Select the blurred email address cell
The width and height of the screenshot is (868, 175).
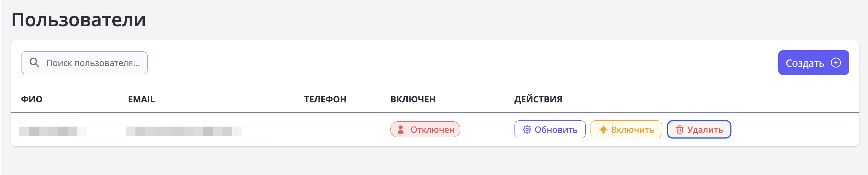pos(183,131)
